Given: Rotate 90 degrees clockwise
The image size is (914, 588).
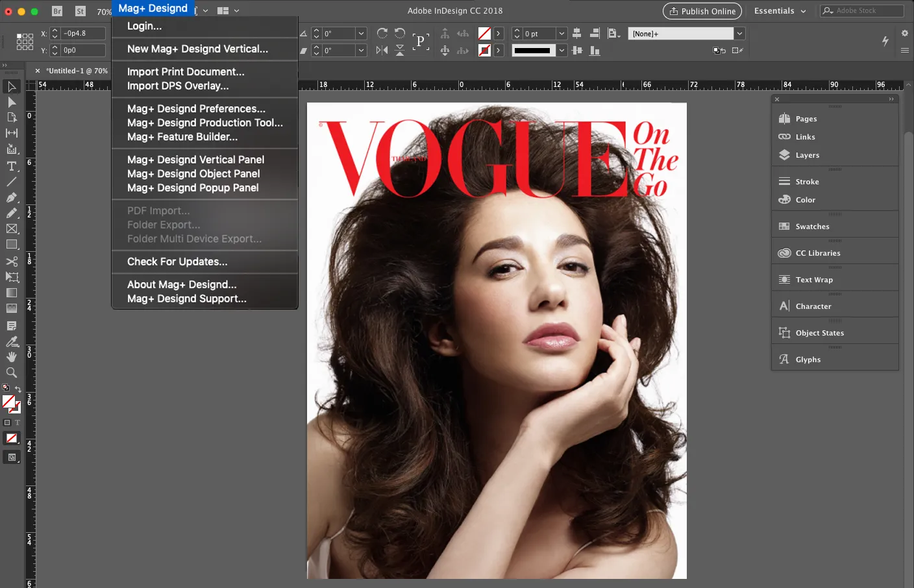Looking at the screenshot, I should (382, 33).
